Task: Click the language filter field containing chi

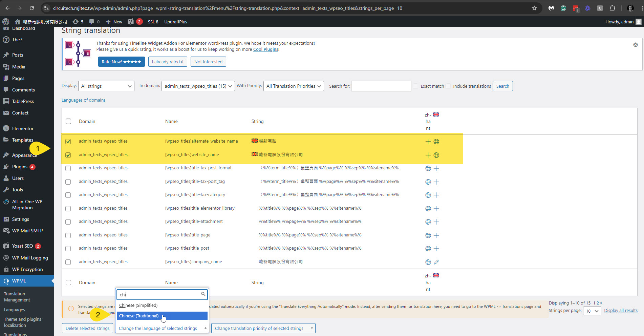Action: click(162, 295)
